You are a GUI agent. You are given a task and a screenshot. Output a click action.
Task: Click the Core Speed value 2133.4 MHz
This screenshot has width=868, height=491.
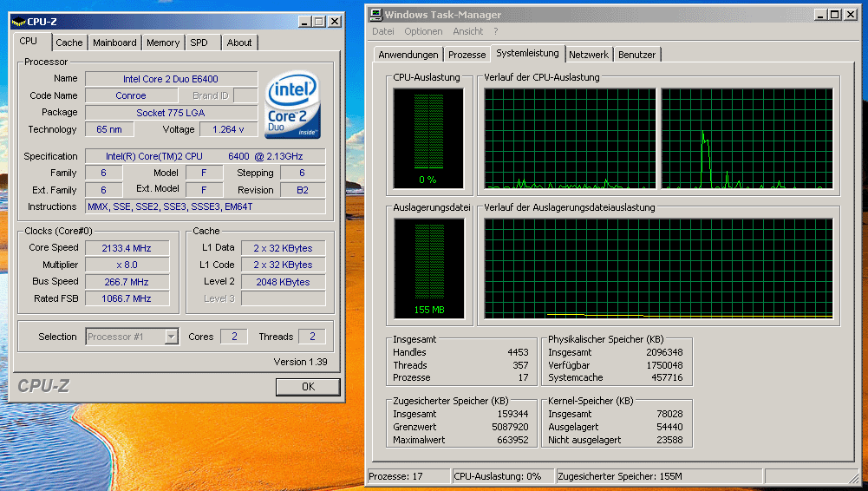pos(127,248)
